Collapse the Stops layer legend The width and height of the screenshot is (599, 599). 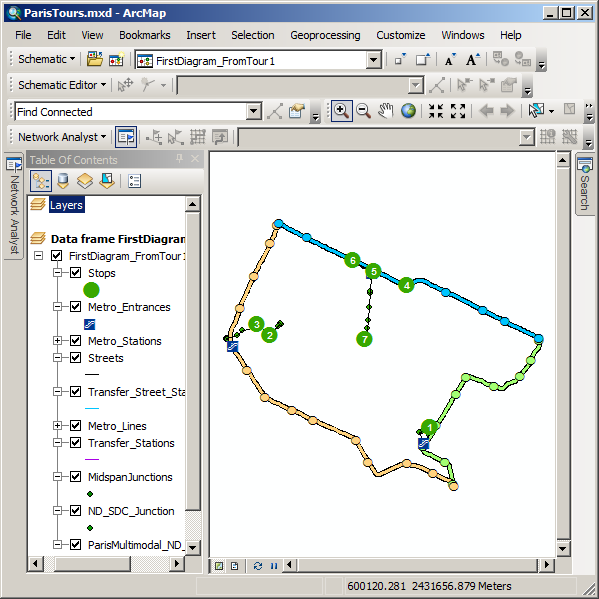pyautogui.click(x=57, y=273)
